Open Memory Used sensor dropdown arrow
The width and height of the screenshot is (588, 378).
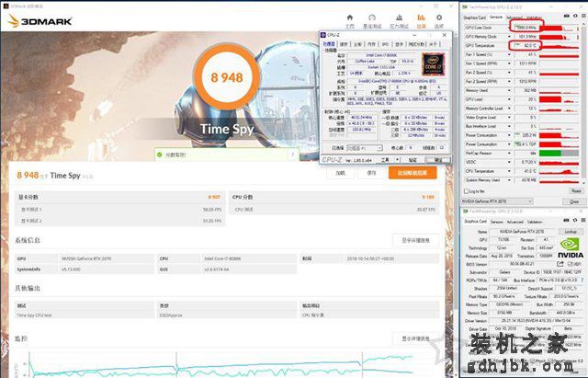coord(509,90)
